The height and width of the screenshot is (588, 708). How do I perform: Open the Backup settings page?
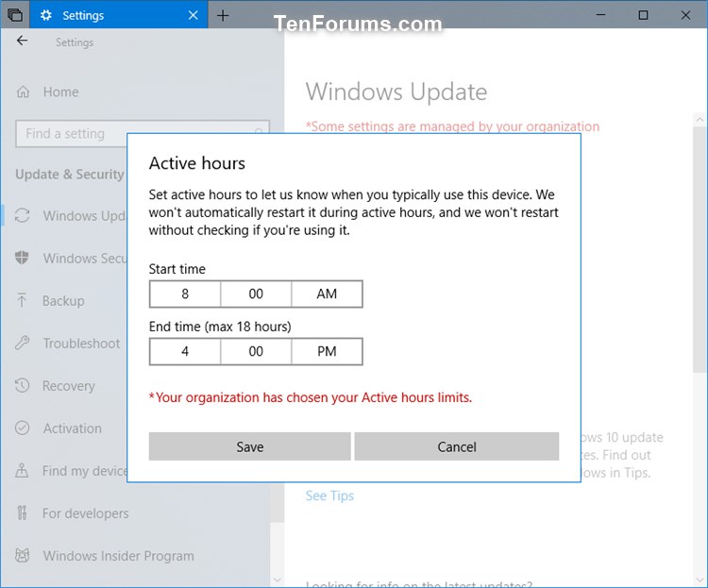(63, 301)
